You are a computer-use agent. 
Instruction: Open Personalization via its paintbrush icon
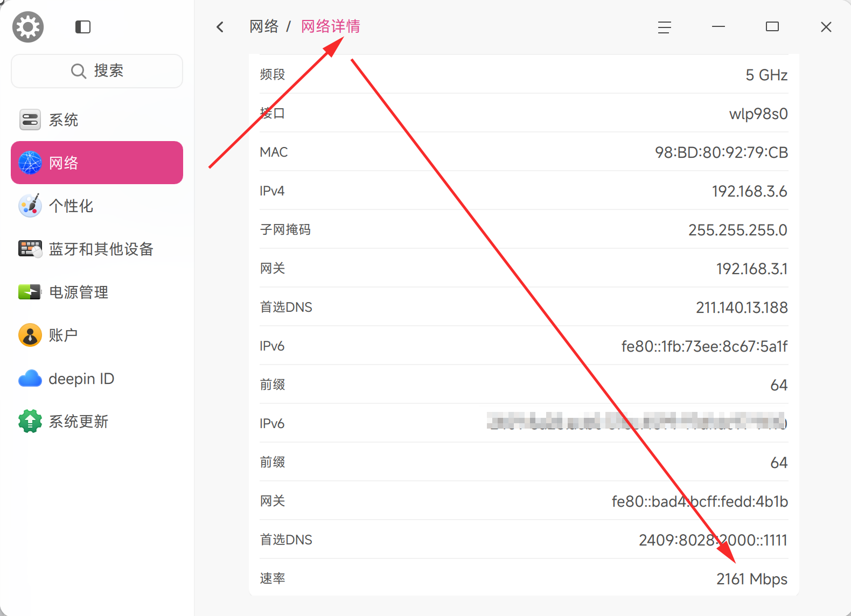pos(30,206)
